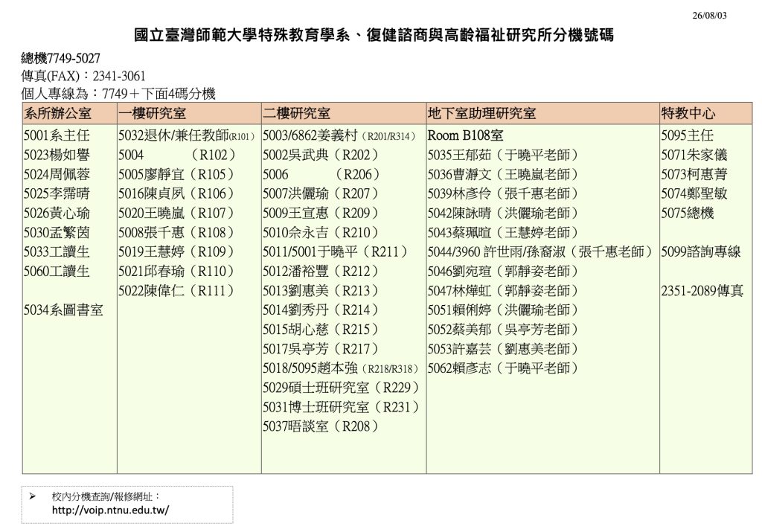Select the 5060工讀生 entry

pyautogui.click(x=57, y=272)
